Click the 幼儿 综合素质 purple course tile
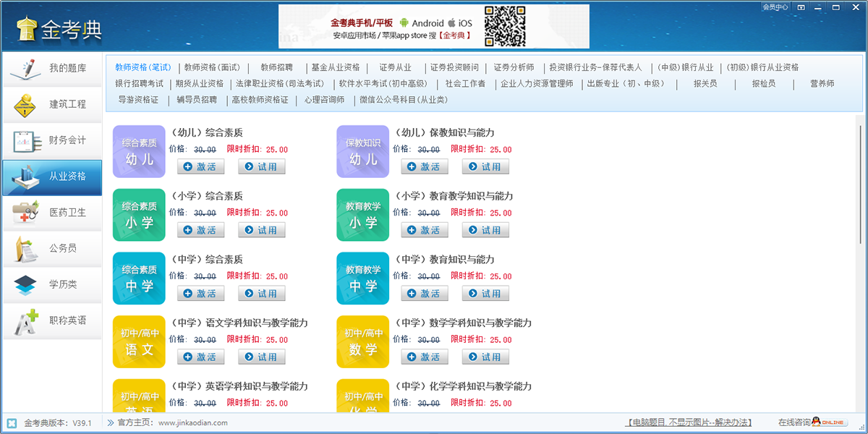The height and width of the screenshot is (434, 868). 139,151
